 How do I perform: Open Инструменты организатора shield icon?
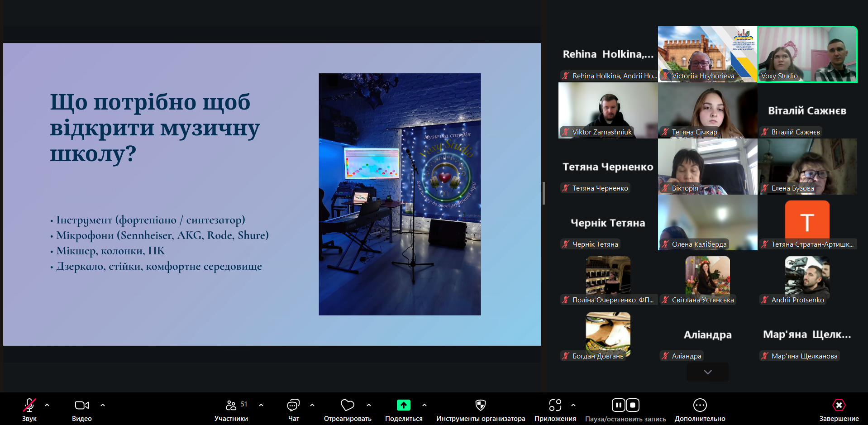480,406
